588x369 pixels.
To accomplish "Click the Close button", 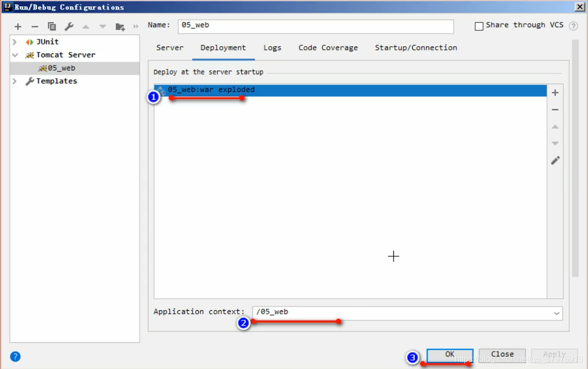I will pos(502,355).
